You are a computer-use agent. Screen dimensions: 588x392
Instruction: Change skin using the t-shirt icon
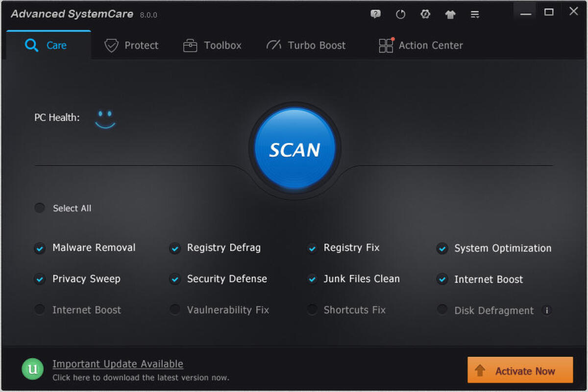450,14
